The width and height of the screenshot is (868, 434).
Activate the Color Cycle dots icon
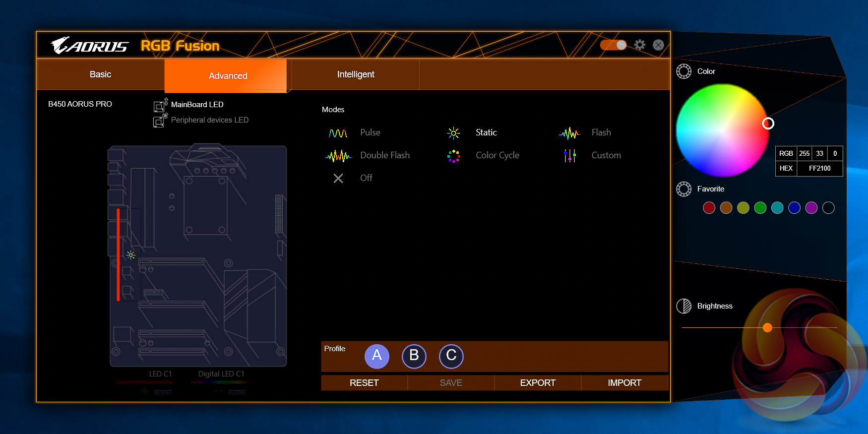453,156
